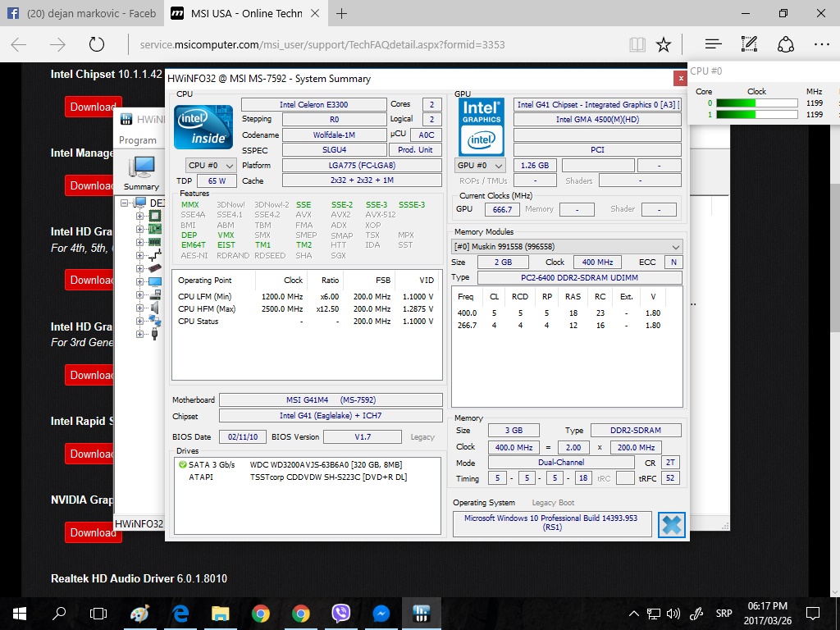Collapse the root computer node in HWiNFO tree
This screenshot has width=840, height=630.
coord(125,203)
